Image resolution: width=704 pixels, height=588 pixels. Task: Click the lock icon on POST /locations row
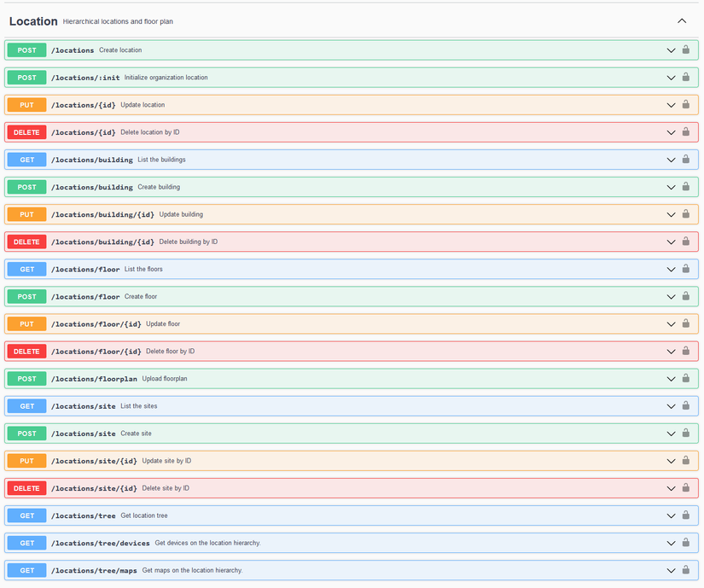coord(685,50)
